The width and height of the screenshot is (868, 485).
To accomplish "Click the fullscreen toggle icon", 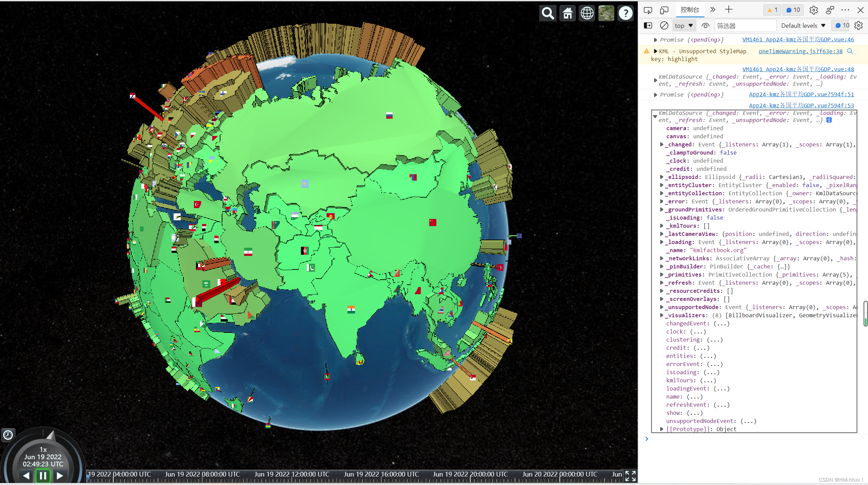I will tap(630, 476).
